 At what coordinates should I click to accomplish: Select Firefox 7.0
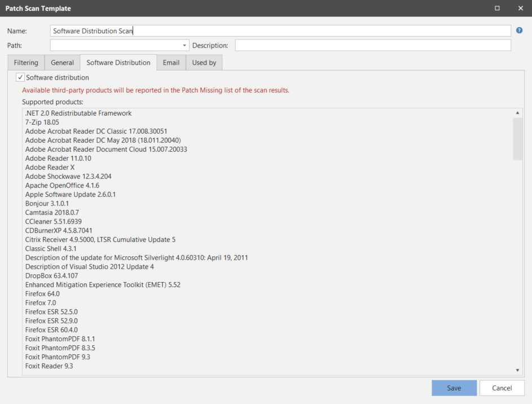click(x=41, y=302)
